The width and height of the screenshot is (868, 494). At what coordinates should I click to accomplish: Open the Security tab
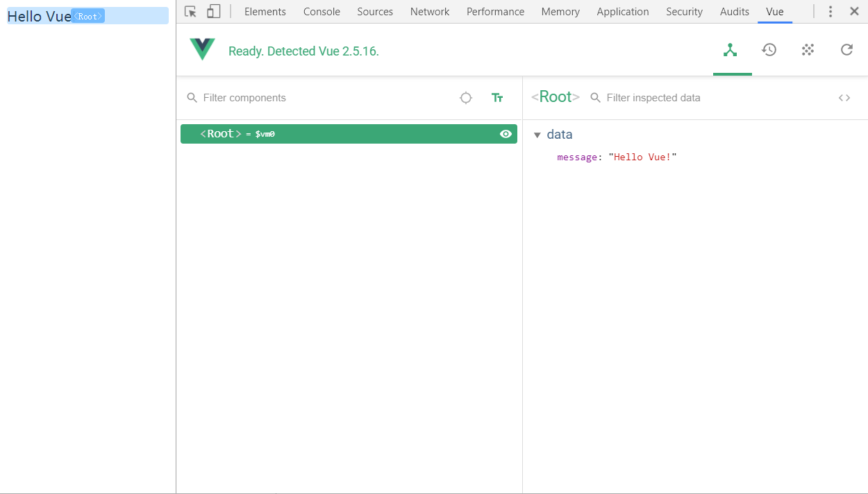[x=684, y=12]
